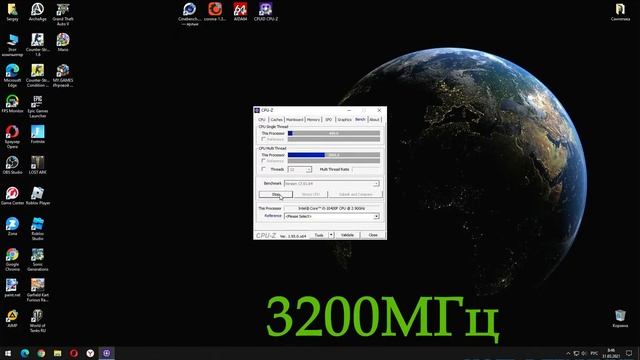Open Counter-Strike Condition Zero shortcut
The width and height of the screenshot is (640, 360).
click(x=38, y=76)
